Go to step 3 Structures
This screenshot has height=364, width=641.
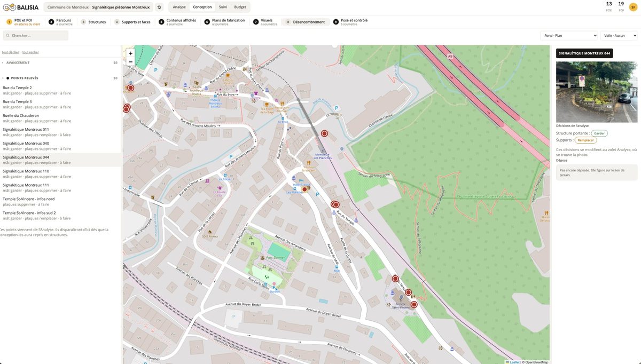(x=93, y=22)
